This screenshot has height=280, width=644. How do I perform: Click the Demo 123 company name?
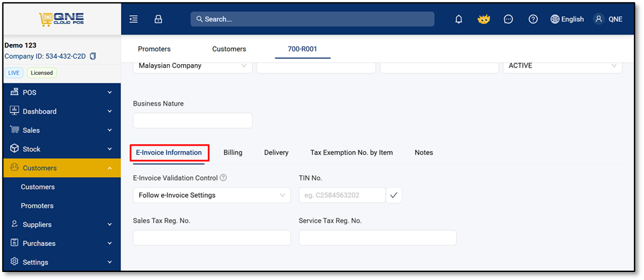tap(21, 45)
